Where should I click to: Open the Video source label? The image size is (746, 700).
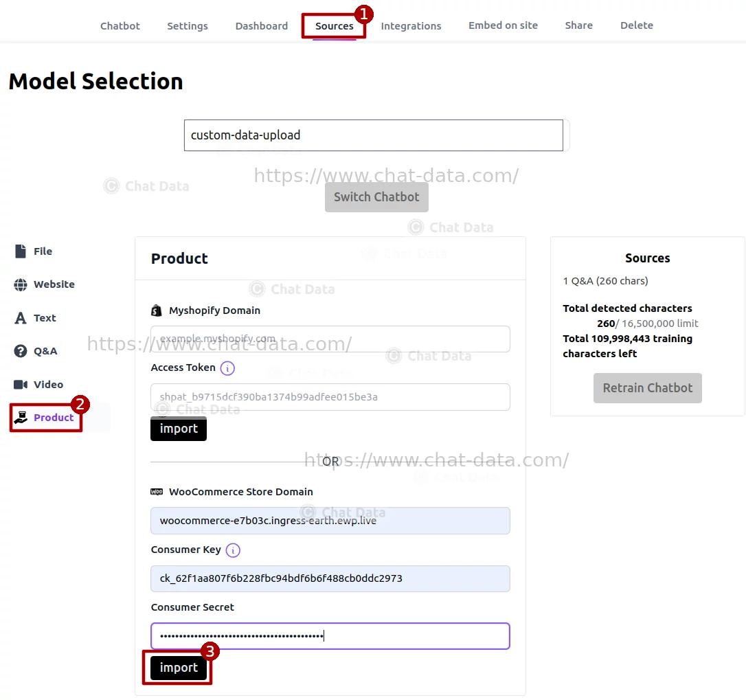pyautogui.click(x=48, y=385)
